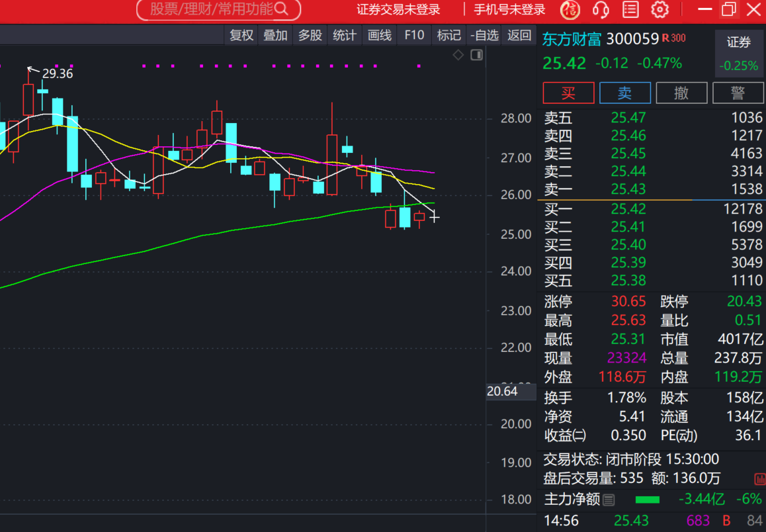Click 买一 volume 12178
The image size is (766, 532).
[x=743, y=209]
